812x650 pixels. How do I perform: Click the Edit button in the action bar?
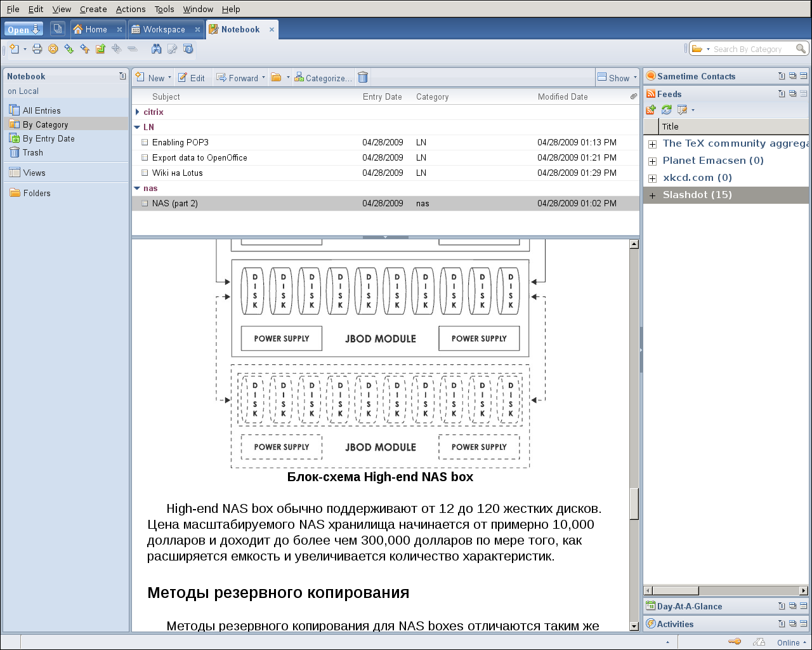pyautogui.click(x=192, y=77)
